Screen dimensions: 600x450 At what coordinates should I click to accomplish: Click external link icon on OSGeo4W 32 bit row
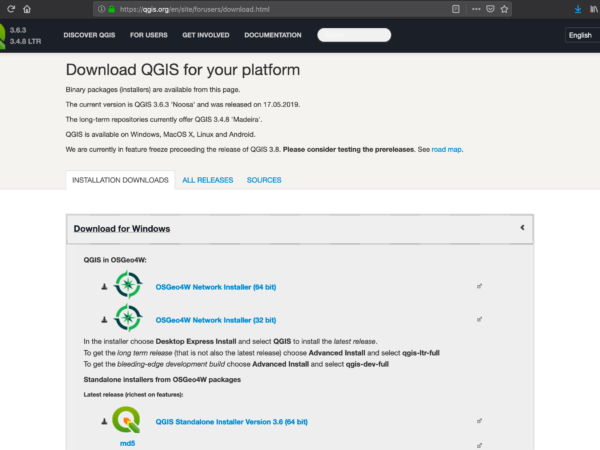click(479, 319)
